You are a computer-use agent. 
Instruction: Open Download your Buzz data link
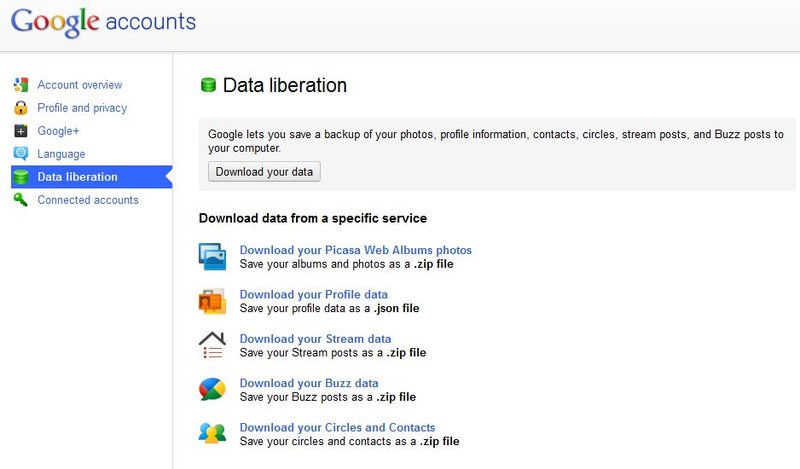coord(309,383)
